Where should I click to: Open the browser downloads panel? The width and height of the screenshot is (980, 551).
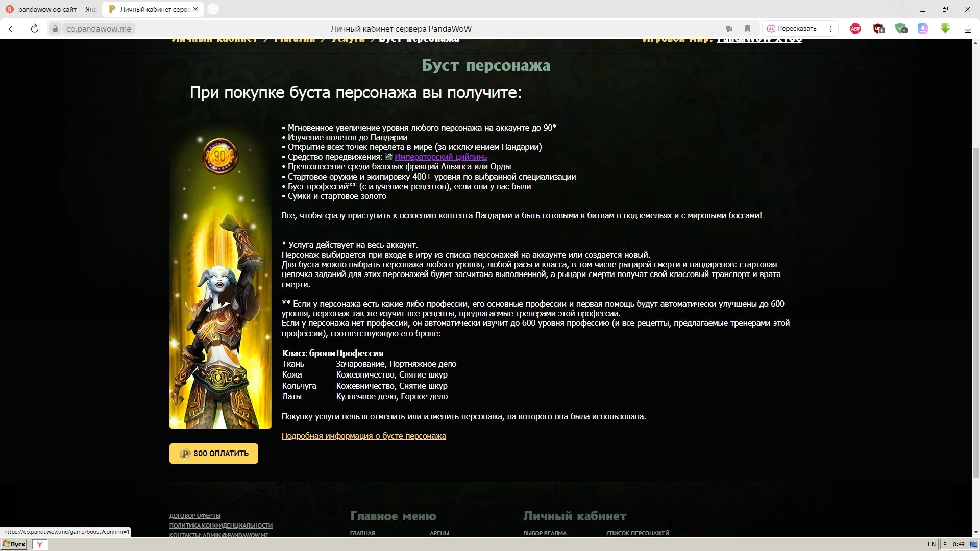[x=968, y=29]
